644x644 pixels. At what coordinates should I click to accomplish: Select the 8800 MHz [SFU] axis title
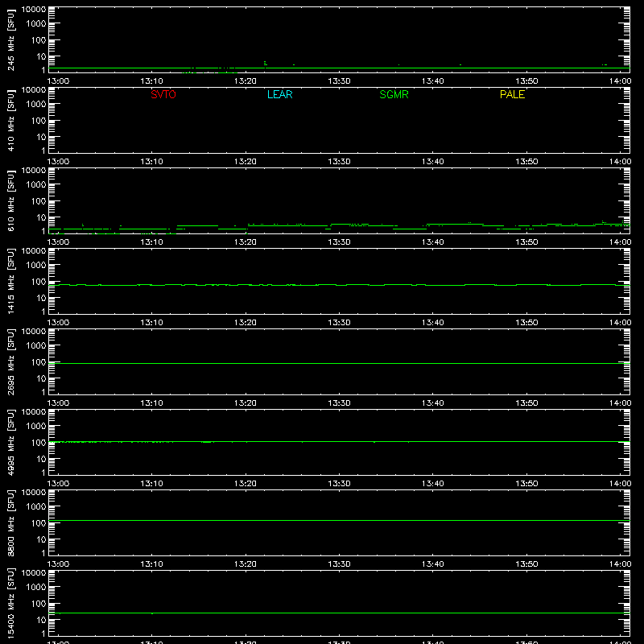[10, 522]
